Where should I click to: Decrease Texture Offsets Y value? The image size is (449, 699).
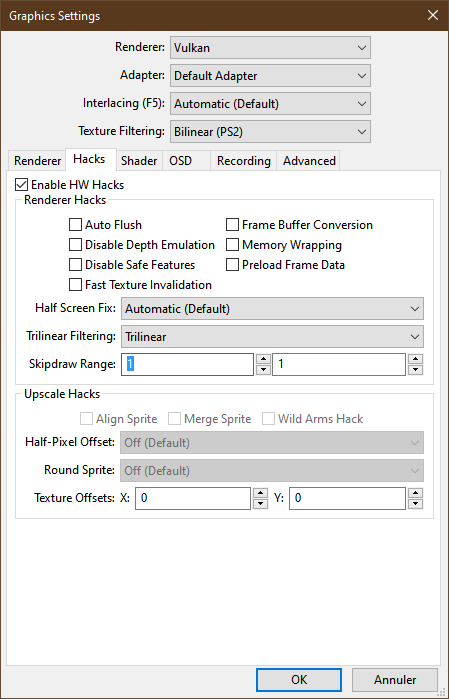pyautogui.click(x=416, y=503)
